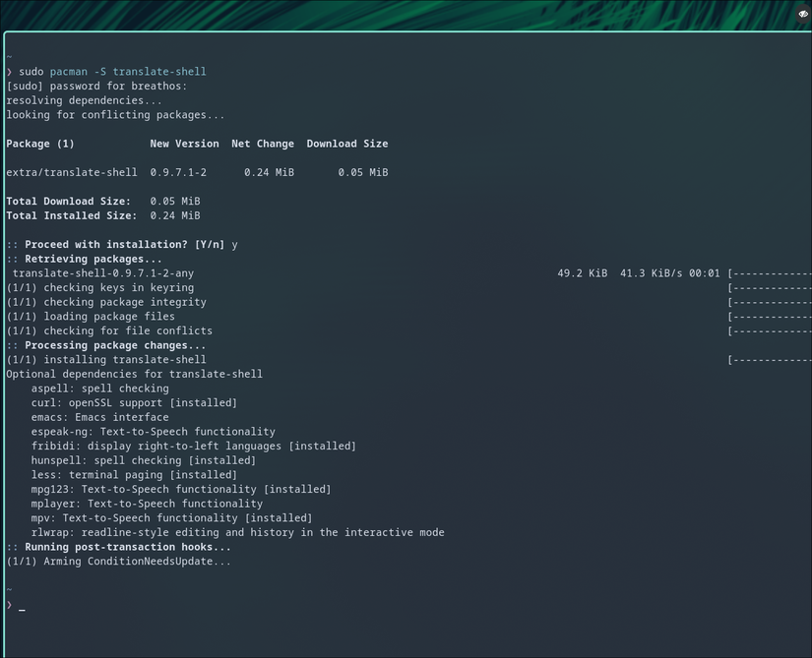The height and width of the screenshot is (658, 812).
Task: Click the blinking cursor block at the bottom prompt
Action: click(20, 608)
